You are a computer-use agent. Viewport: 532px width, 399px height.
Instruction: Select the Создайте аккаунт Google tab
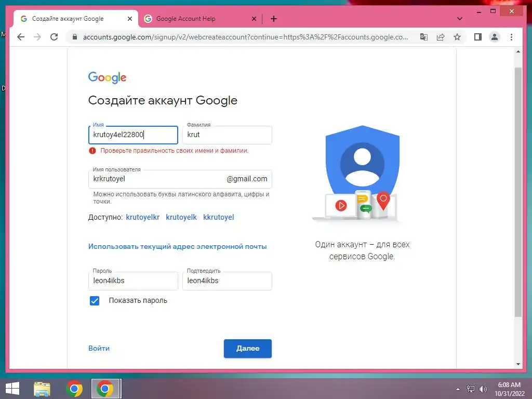point(76,19)
